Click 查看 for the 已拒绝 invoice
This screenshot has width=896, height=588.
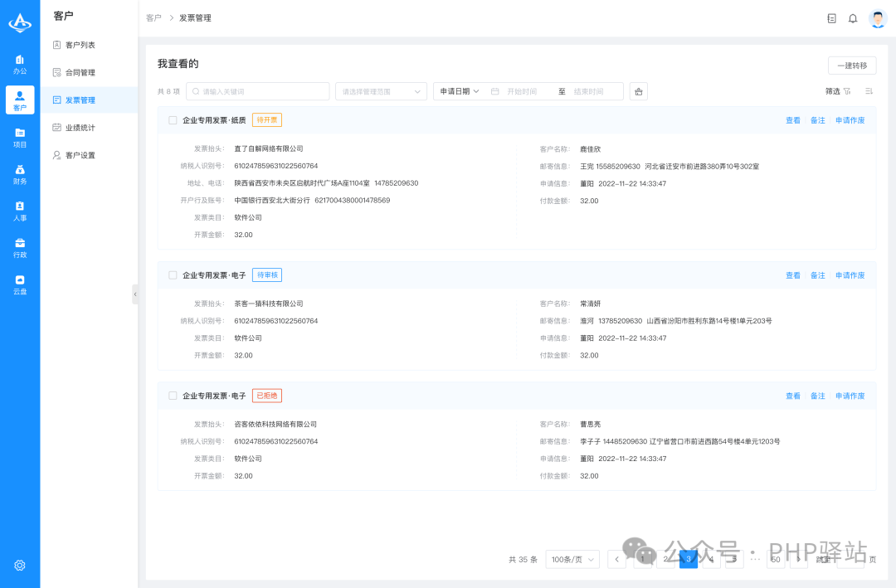[792, 396]
